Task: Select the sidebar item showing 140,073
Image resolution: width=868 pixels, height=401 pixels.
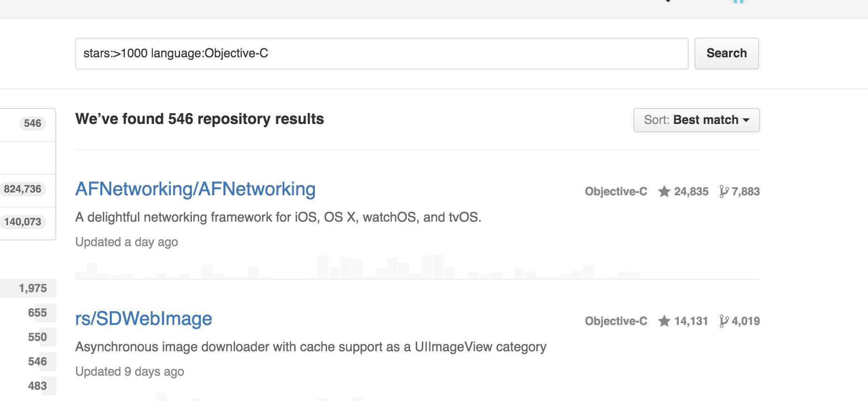Action: click(x=23, y=222)
